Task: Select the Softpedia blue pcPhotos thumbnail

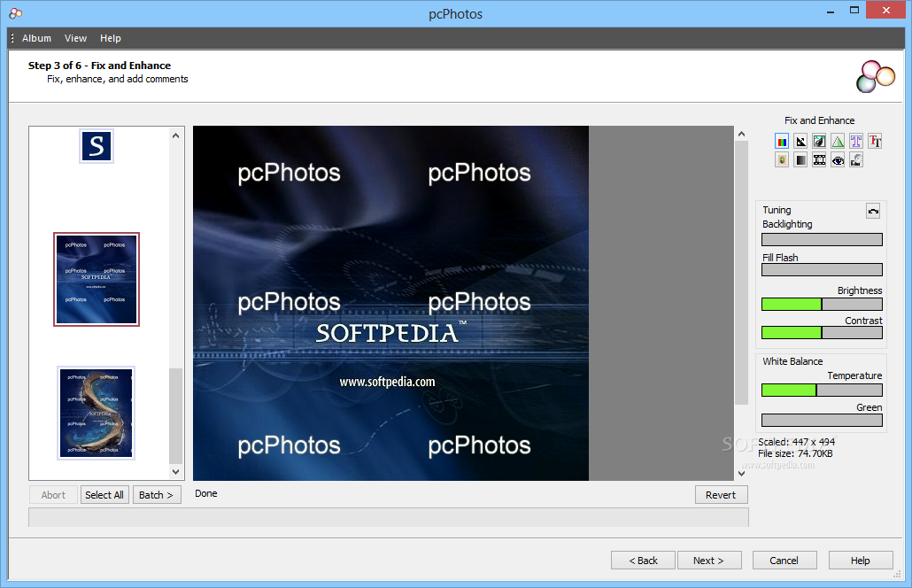Action: point(97,279)
